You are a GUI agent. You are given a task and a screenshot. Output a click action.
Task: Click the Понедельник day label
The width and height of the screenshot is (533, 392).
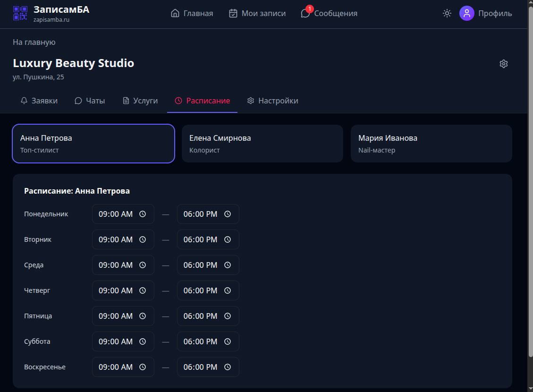click(x=46, y=214)
